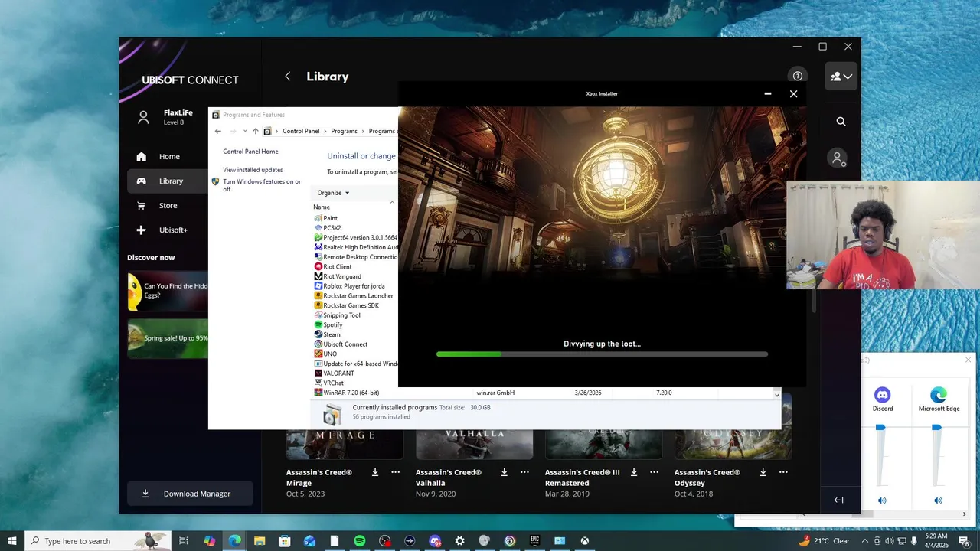Open more options for Assassin's Creed Odyssey
Image resolution: width=980 pixels, height=551 pixels.
[x=783, y=472]
